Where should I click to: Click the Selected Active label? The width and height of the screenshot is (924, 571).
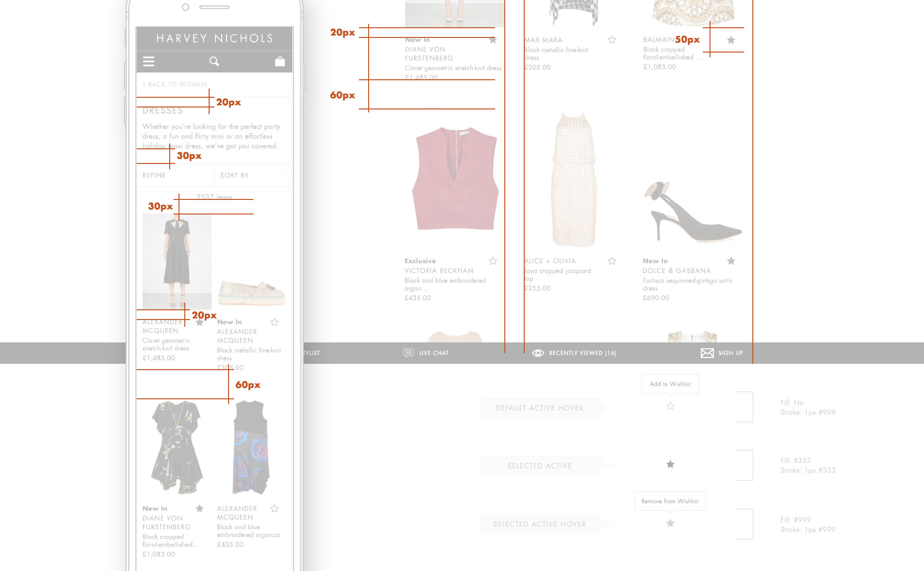[539, 466]
